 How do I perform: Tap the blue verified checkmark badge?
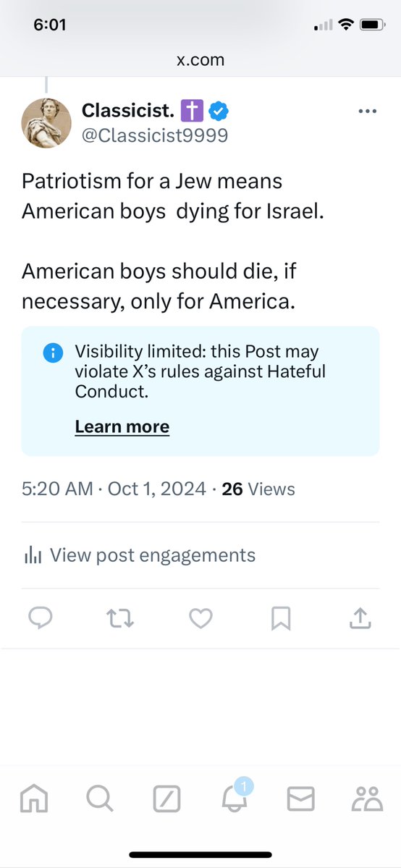219,111
